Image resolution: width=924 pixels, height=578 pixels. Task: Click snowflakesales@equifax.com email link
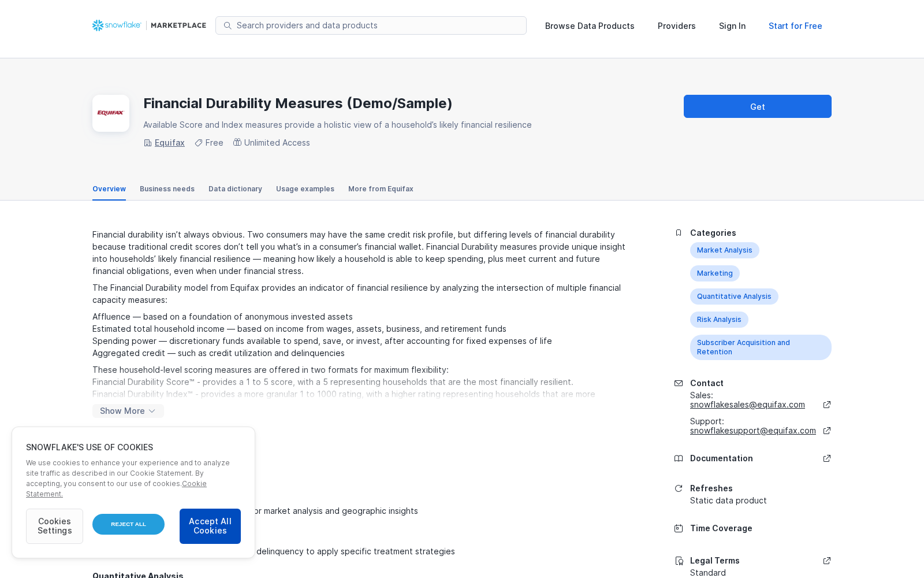click(x=747, y=405)
